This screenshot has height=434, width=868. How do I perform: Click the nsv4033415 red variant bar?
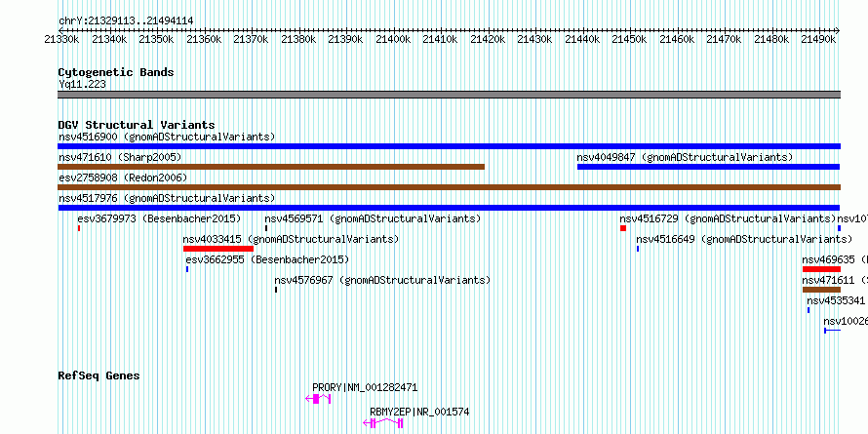[218, 249]
